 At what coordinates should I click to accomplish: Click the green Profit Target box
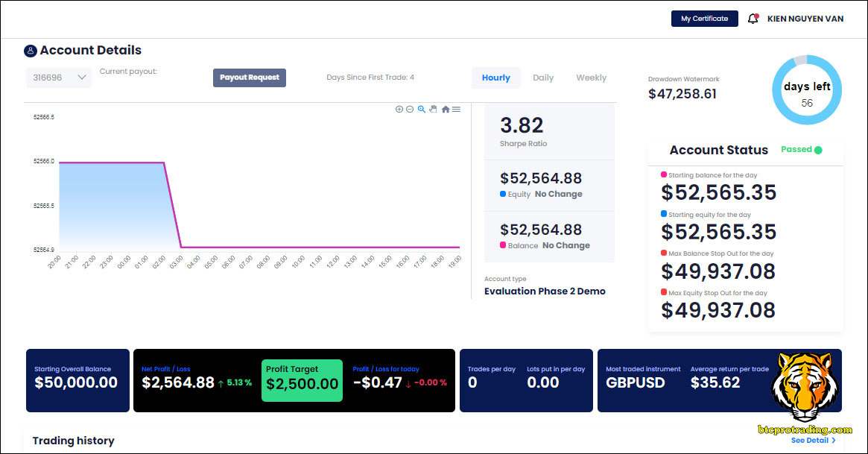302,380
